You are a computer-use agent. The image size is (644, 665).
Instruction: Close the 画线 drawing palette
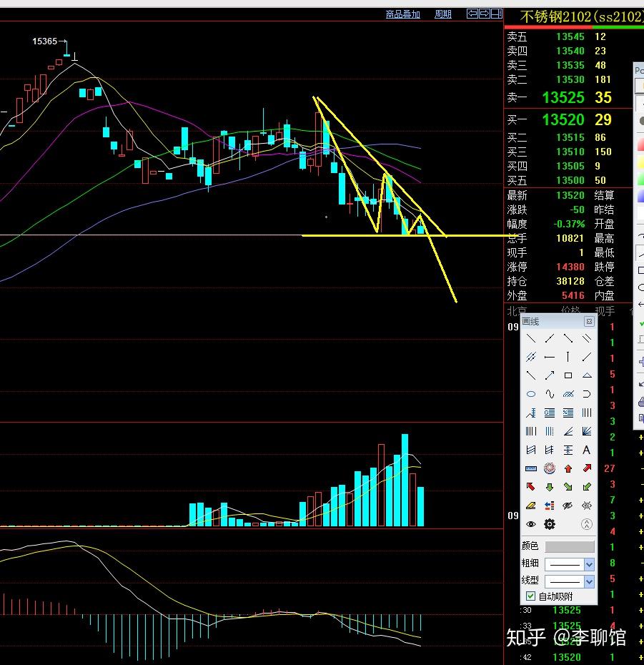589,322
